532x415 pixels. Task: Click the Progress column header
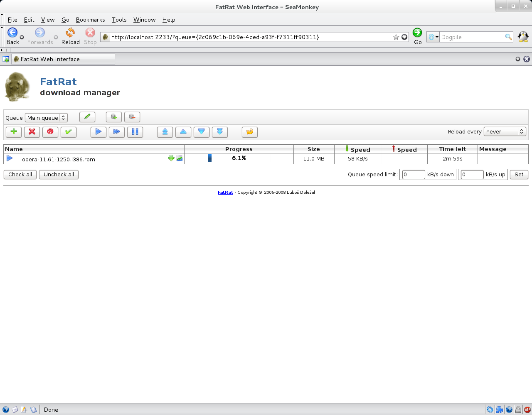pos(239,149)
